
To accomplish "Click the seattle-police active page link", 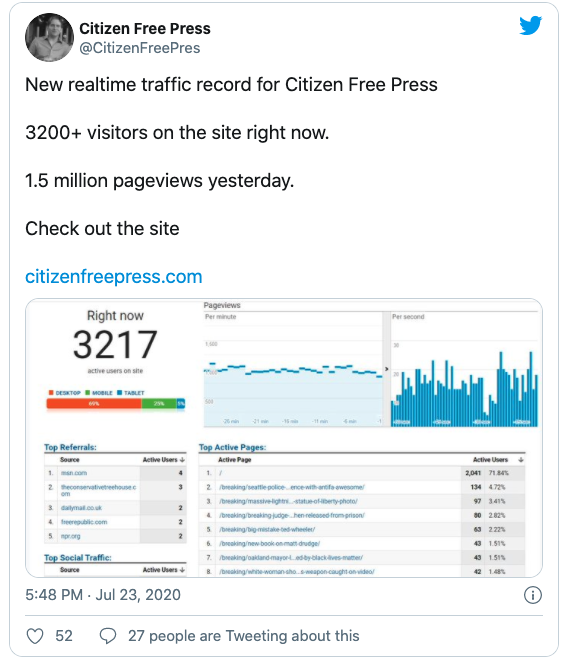I will pos(292,487).
